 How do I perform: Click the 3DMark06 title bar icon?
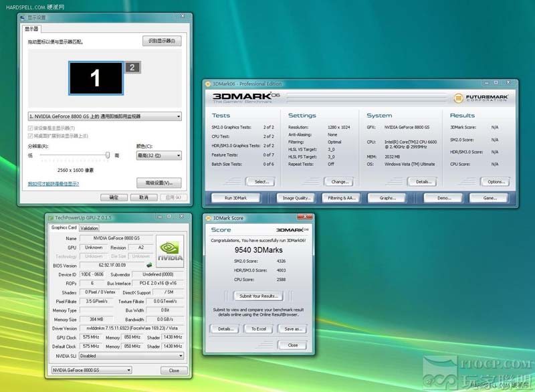coord(207,84)
